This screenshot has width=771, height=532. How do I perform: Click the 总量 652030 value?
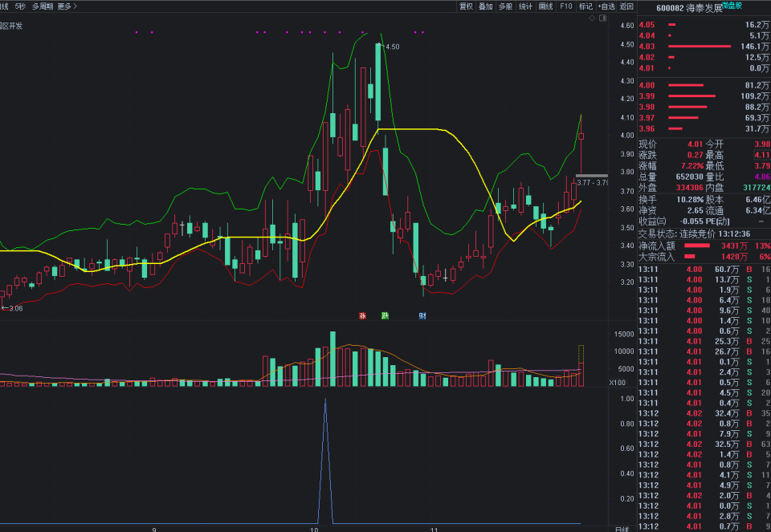(x=689, y=177)
